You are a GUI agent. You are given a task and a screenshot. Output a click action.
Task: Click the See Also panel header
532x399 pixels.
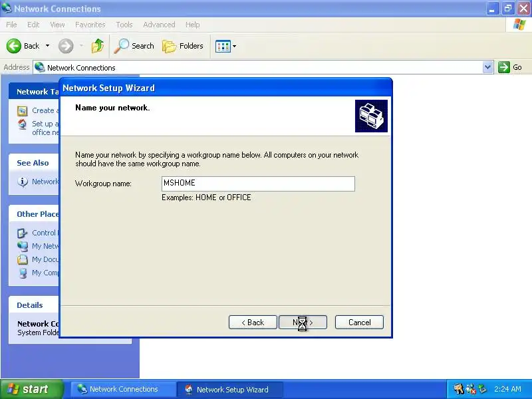pyautogui.click(x=33, y=163)
